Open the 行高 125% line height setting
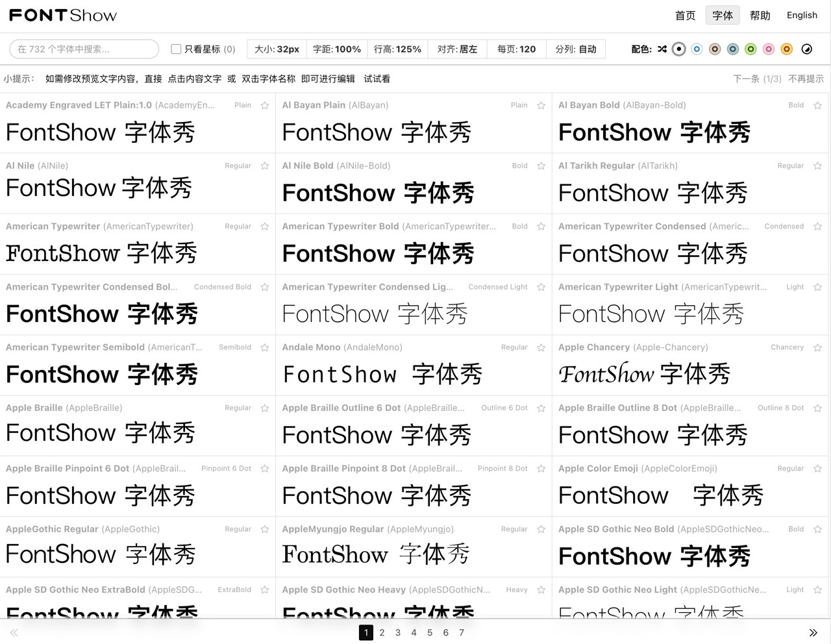Image resolution: width=831 pixels, height=644 pixels. coord(397,49)
